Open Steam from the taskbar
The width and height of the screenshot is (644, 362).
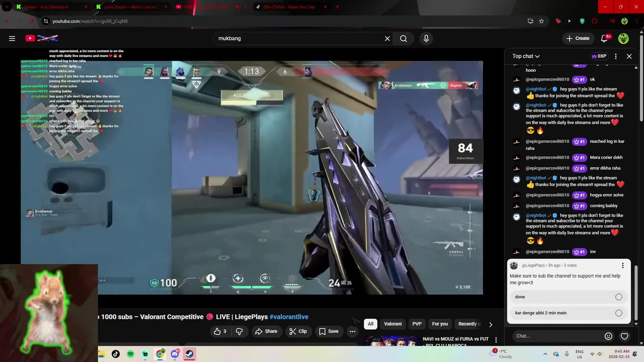tap(189, 354)
